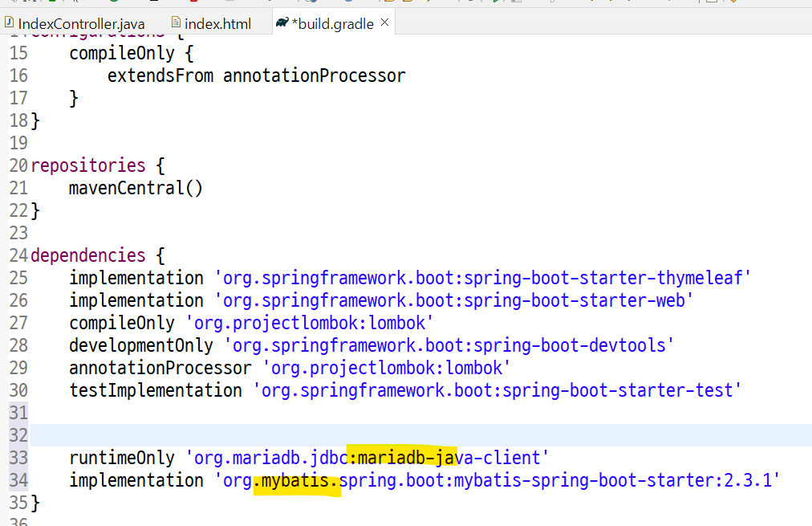
Task: Click 'annotationProcessor' on line 16
Action: point(315,75)
